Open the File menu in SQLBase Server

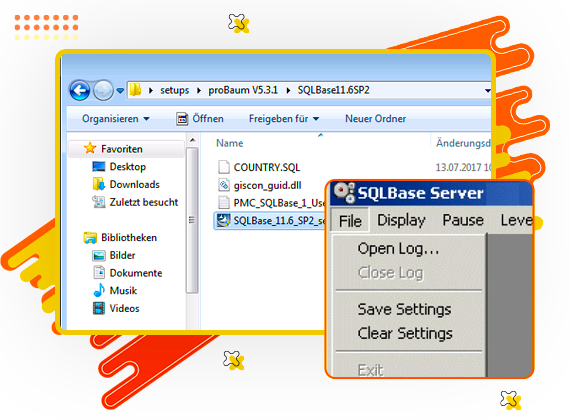coord(350,221)
